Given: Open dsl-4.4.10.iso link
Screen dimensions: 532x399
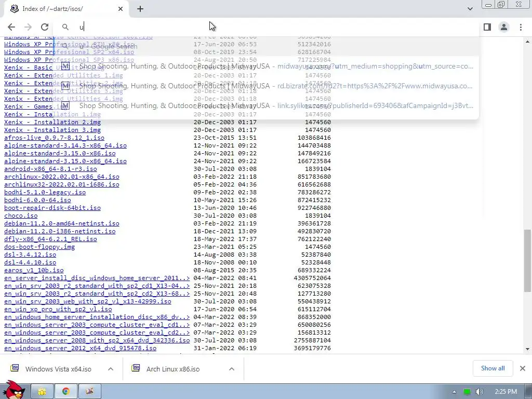Looking at the screenshot, I should [x=30, y=262].
